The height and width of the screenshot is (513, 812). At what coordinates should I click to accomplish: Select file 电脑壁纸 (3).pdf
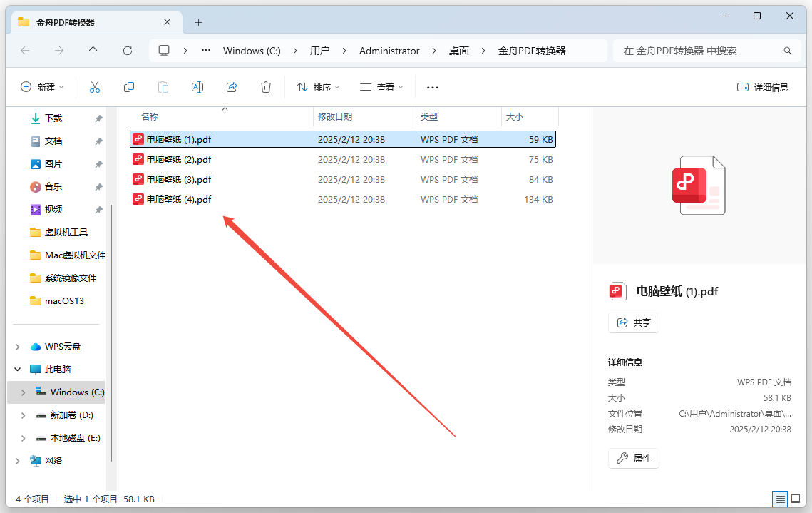click(x=343, y=179)
